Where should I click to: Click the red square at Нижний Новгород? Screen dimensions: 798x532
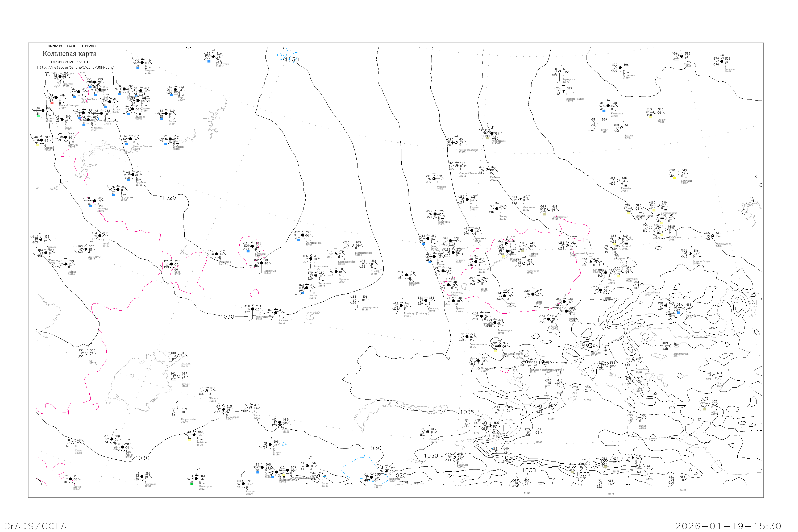click(x=52, y=102)
